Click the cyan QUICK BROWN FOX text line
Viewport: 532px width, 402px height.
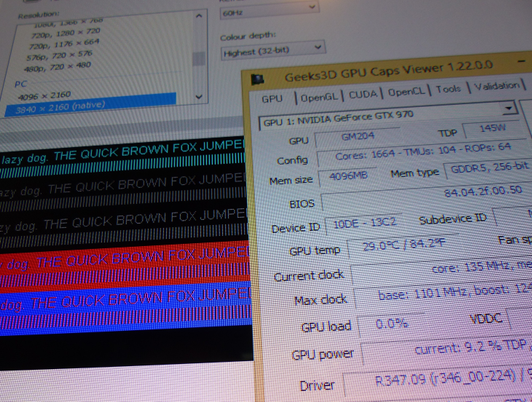[122, 152]
